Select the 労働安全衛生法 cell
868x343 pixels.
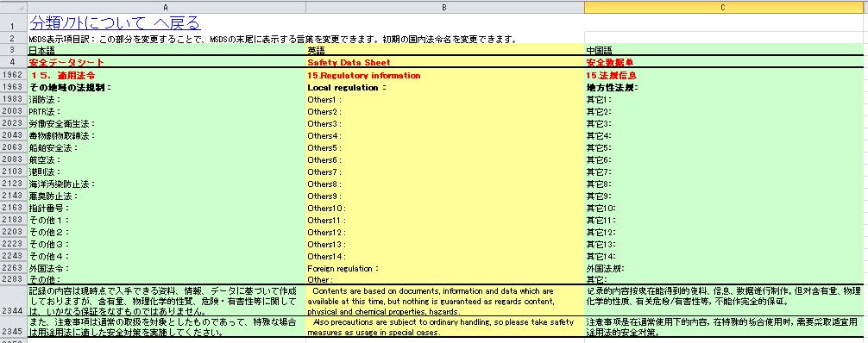[x=166, y=124]
